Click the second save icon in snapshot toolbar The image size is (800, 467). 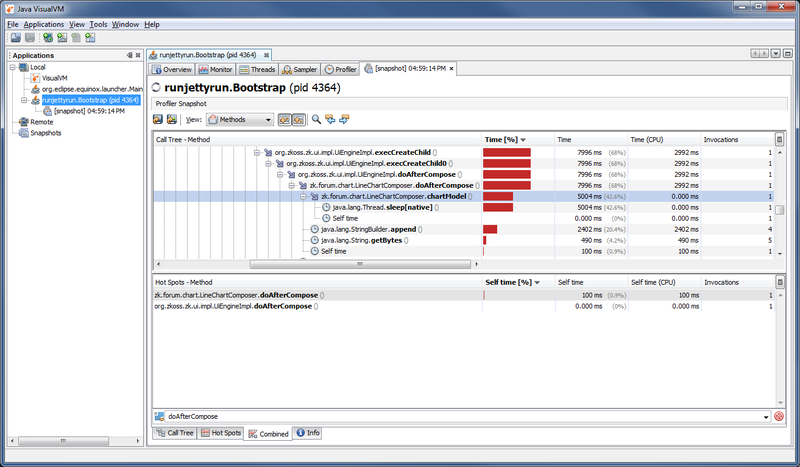pyautogui.click(x=171, y=119)
